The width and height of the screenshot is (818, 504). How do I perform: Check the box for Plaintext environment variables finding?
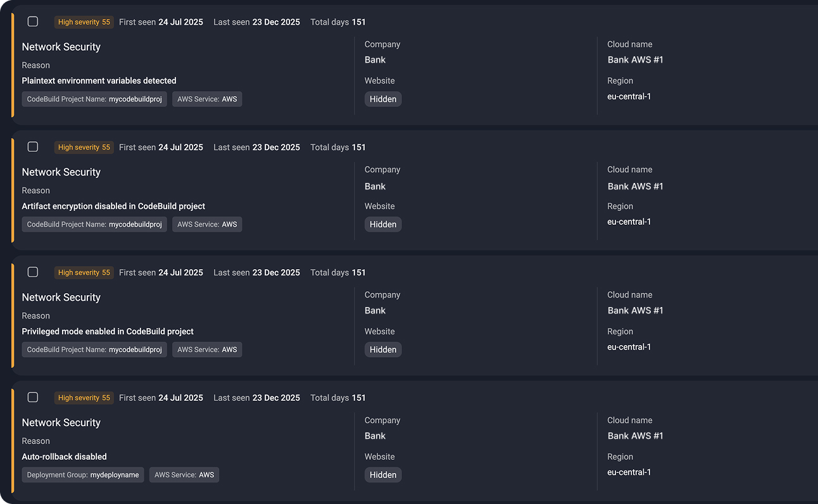(x=33, y=22)
